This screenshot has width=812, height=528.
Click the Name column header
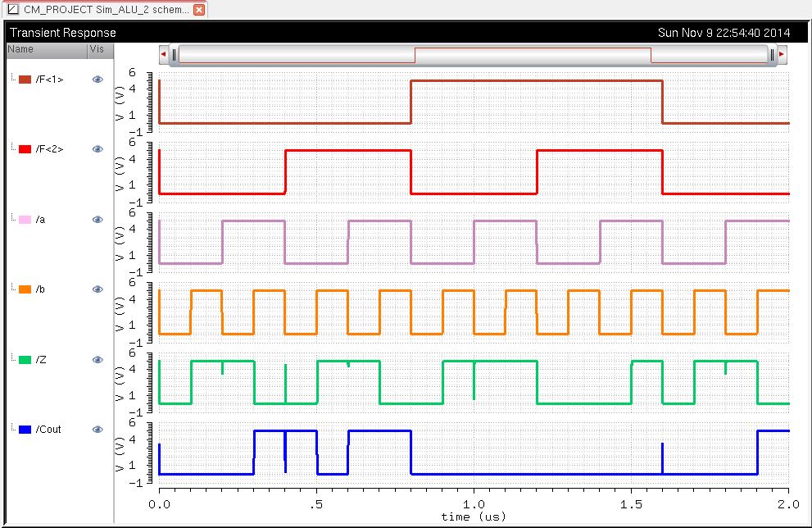tap(46, 50)
